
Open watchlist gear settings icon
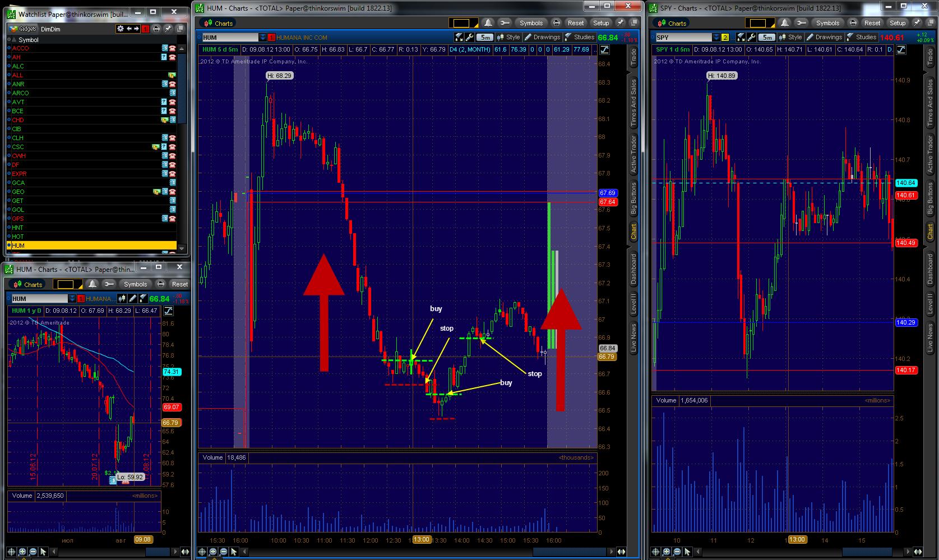coord(120,29)
